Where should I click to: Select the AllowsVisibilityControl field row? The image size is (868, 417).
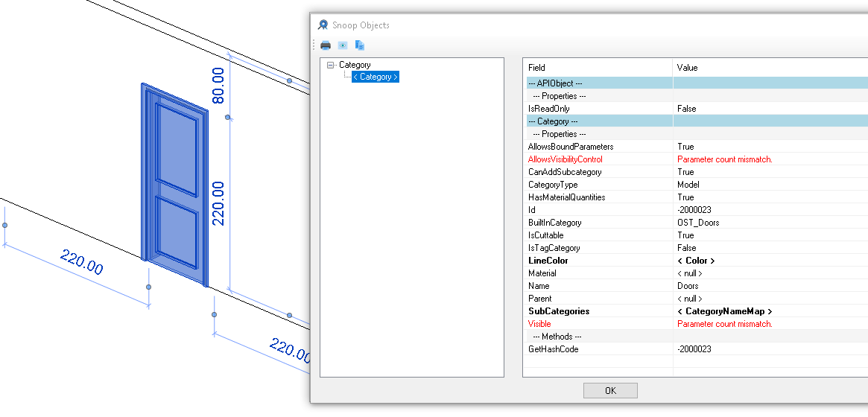coord(565,159)
